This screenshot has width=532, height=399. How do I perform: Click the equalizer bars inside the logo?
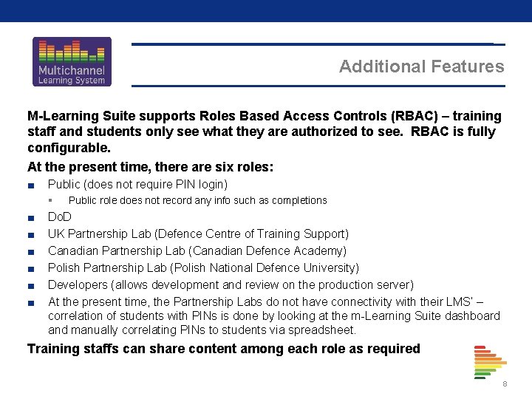coord(72,51)
